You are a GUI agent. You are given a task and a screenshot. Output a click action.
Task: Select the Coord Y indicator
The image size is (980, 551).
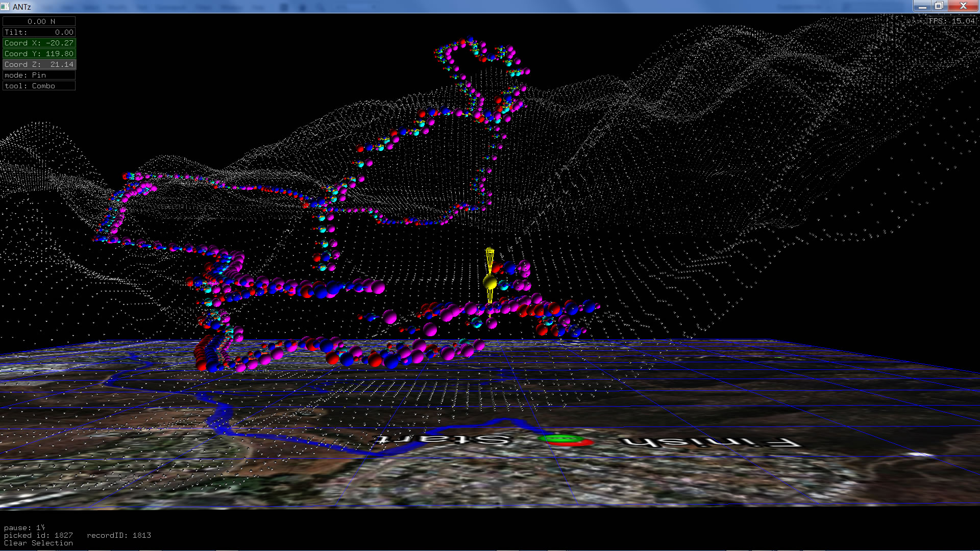point(39,54)
